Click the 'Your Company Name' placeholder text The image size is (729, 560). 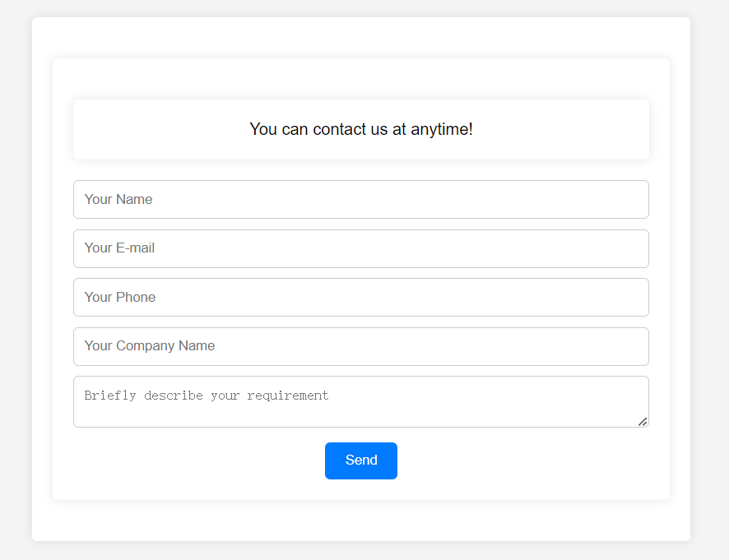(150, 346)
